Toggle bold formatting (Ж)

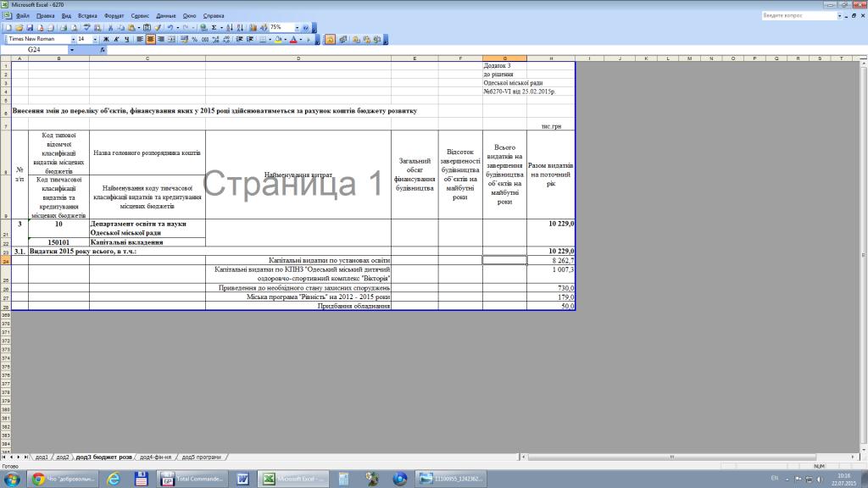106,39
